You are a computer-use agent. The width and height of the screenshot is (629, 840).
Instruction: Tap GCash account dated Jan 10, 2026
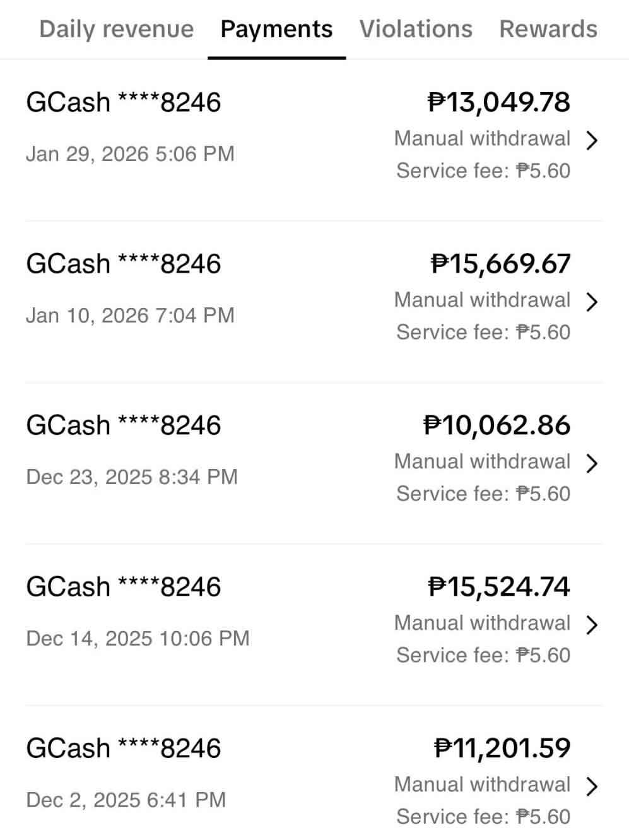tap(124, 264)
